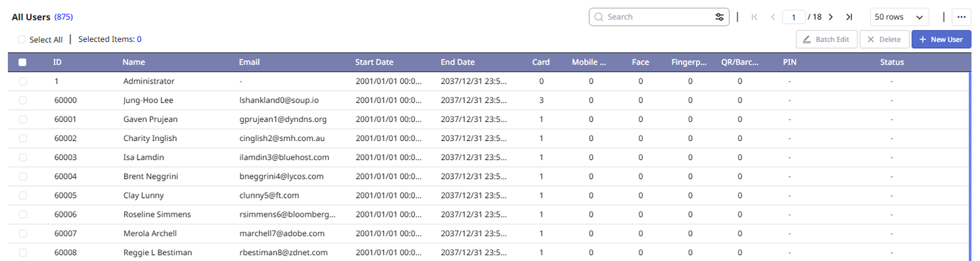Image resolution: width=980 pixels, height=261 pixels.
Task: Select the checkbox for Jung-Hoo Lee
Action: [23, 100]
